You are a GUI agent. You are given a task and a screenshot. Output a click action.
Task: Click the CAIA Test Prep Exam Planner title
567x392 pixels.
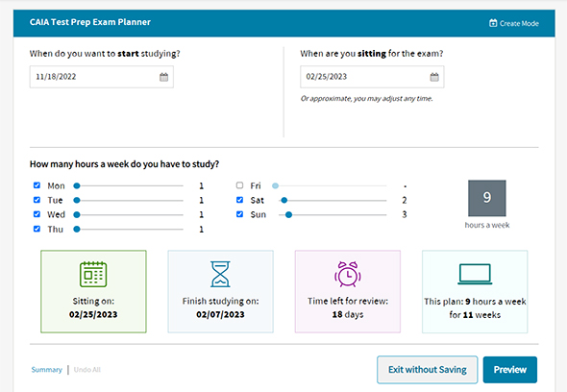click(90, 22)
